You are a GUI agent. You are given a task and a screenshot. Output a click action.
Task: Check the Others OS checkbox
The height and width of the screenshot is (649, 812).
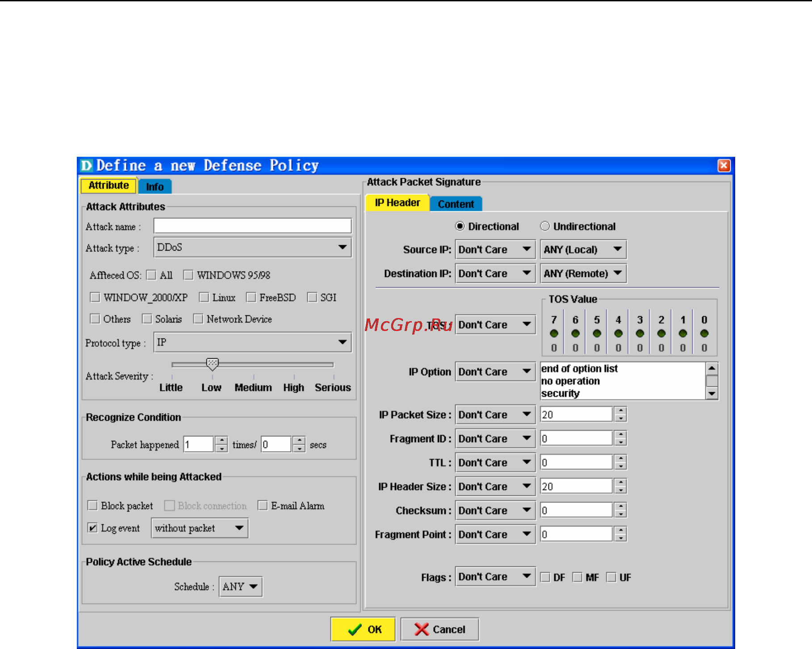coord(95,318)
